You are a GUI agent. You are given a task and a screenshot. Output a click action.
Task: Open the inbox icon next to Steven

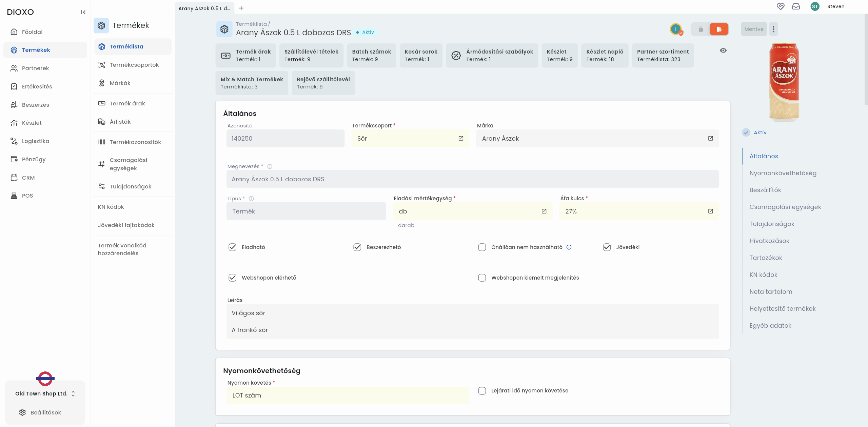click(x=796, y=6)
